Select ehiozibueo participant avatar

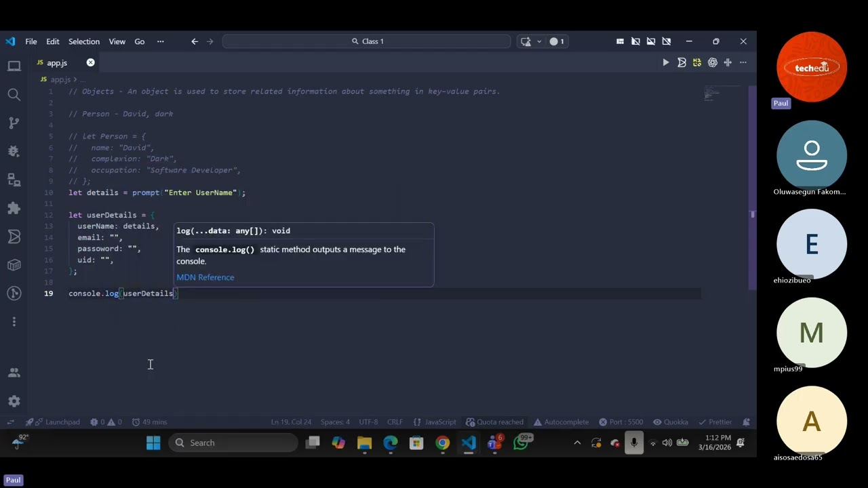812,244
